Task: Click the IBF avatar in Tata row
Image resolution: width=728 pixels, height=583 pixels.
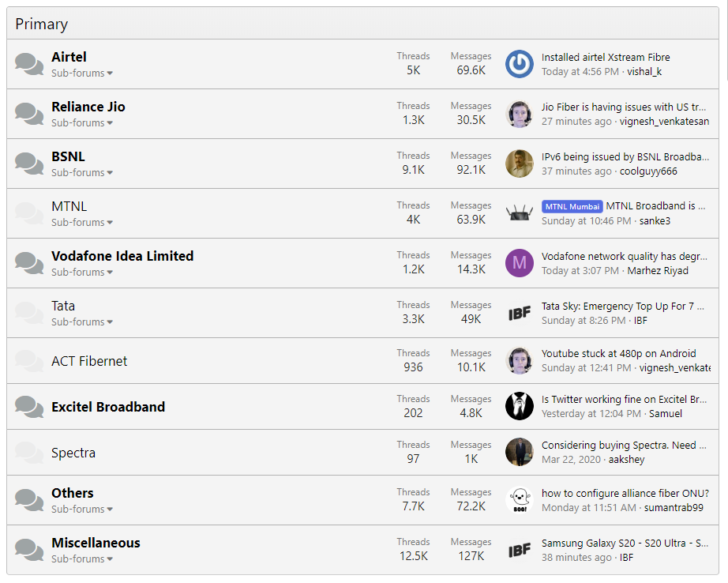Action: [x=520, y=313]
